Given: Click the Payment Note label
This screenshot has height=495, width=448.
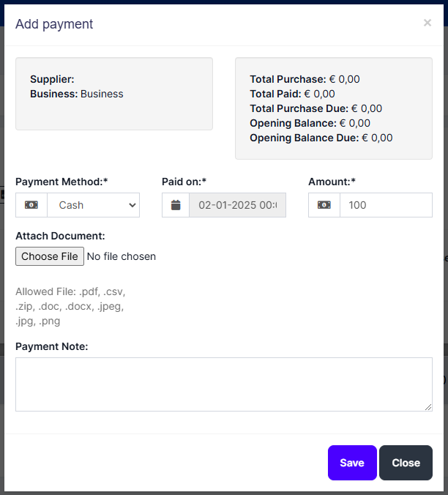Looking at the screenshot, I should pyautogui.click(x=52, y=346).
